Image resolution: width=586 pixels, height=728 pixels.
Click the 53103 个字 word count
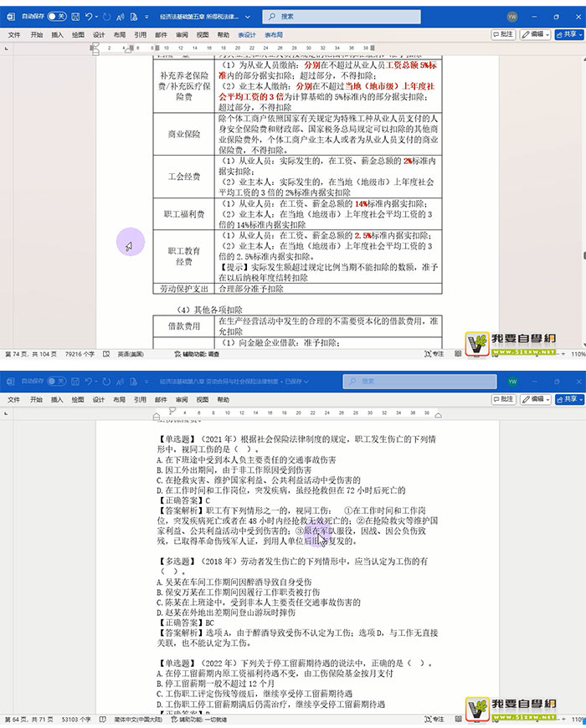pyautogui.click(x=76, y=719)
